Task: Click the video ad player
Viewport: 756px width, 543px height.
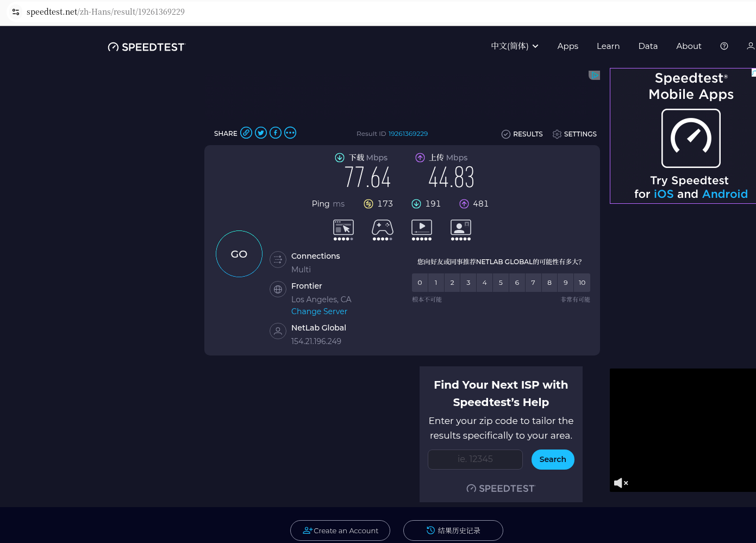Action: point(683,430)
